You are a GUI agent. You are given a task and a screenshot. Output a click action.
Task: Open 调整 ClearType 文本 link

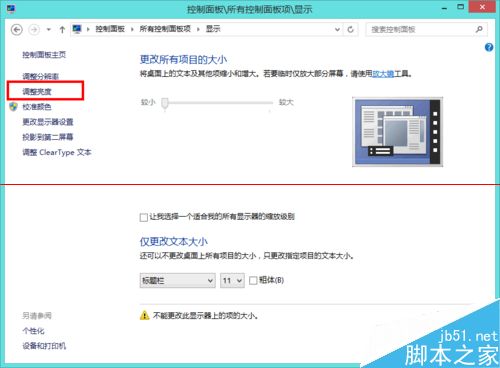[x=57, y=152]
